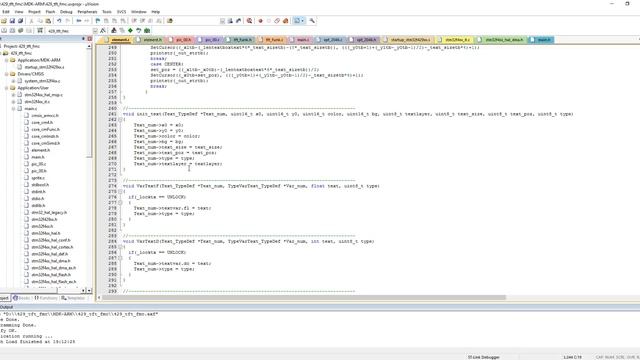The image size is (640, 360).
Task: Expand the stm32f4xx_it.c tree node
Action: point(13,102)
